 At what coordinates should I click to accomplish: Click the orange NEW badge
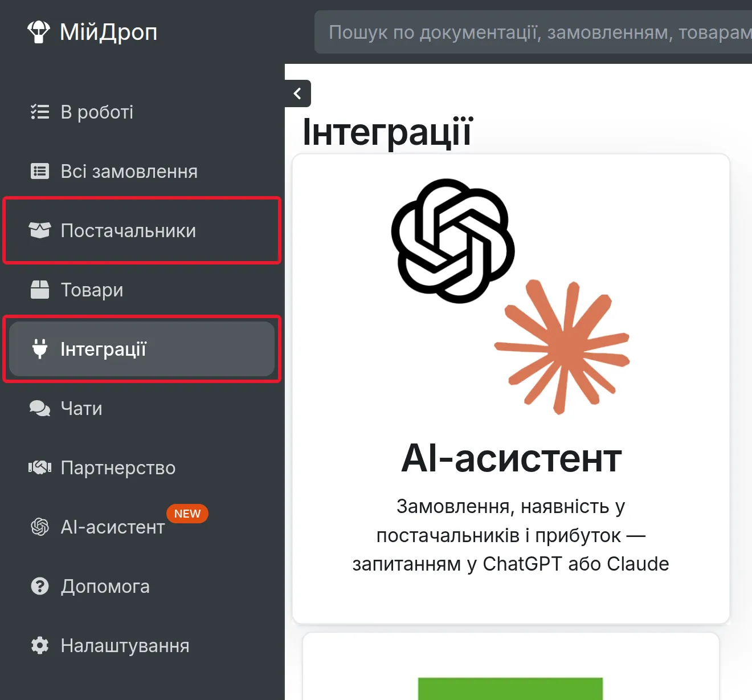[x=187, y=514]
